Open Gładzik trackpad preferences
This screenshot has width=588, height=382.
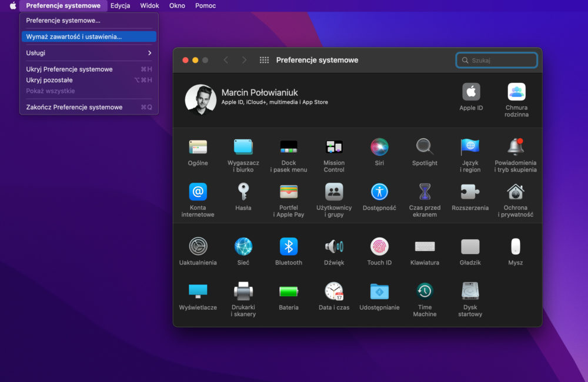pyautogui.click(x=470, y=246)
